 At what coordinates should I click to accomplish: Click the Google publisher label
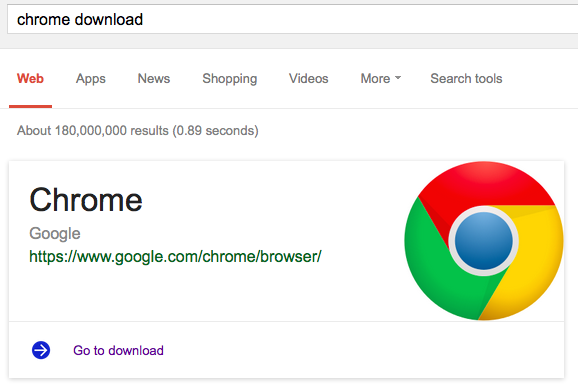(x=55, y=233)
